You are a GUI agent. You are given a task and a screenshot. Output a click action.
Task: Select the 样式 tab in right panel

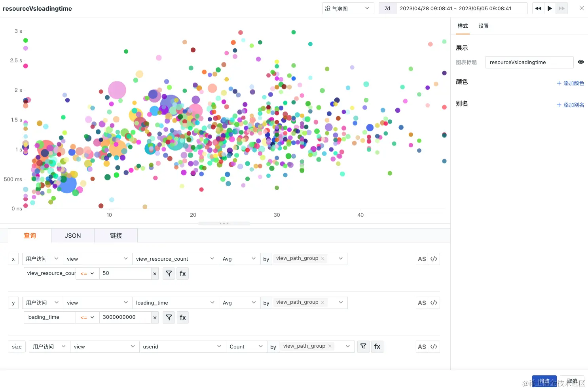463,26
